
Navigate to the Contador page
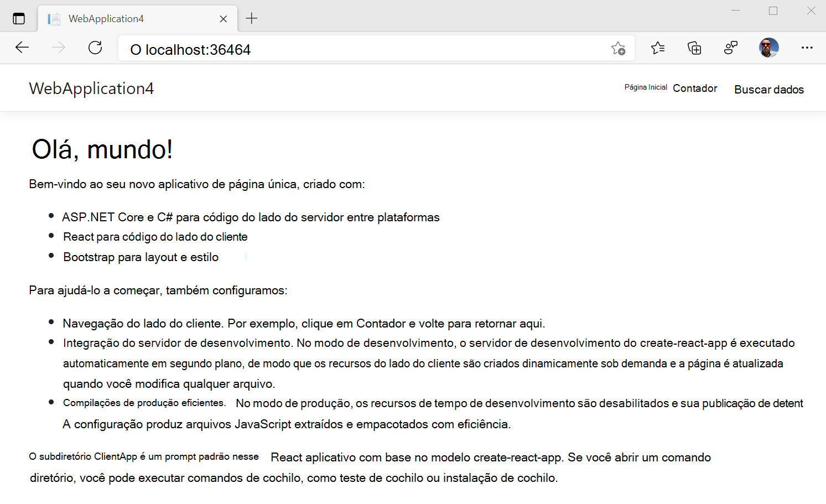(x=695, y=88)
